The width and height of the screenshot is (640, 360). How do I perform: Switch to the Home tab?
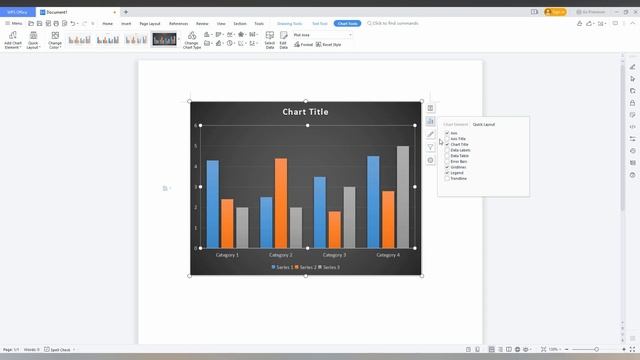(x=107, y=24)
